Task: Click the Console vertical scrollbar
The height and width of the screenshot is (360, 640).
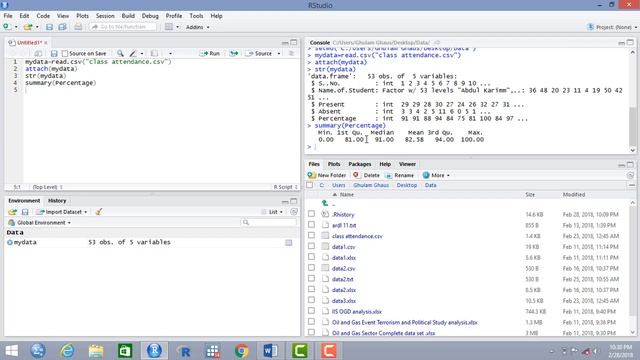Action: click(x=632, y=101)
